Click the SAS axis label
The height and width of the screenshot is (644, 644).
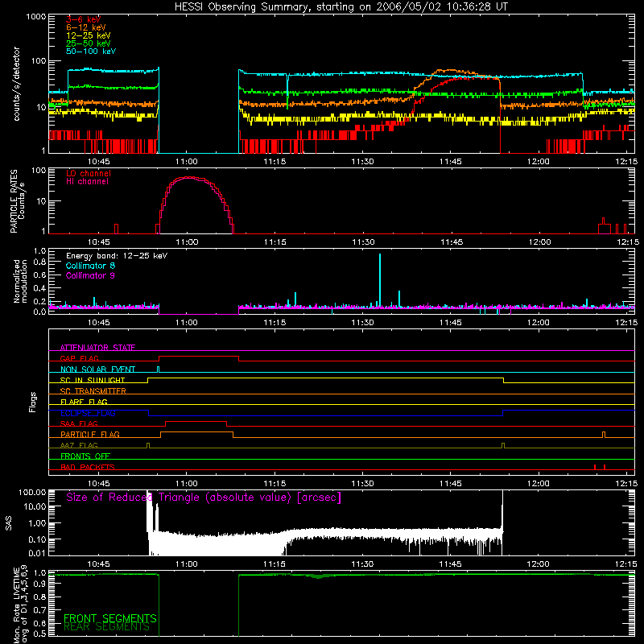9,523
